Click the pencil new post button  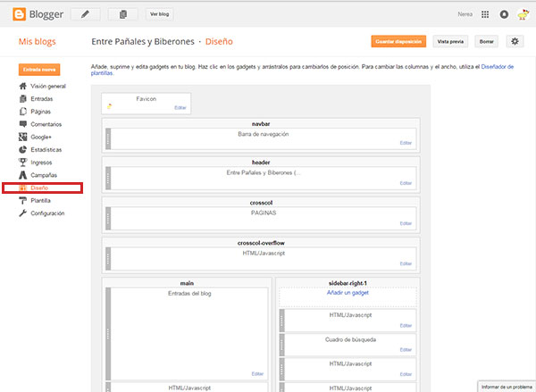pos(86,14)
